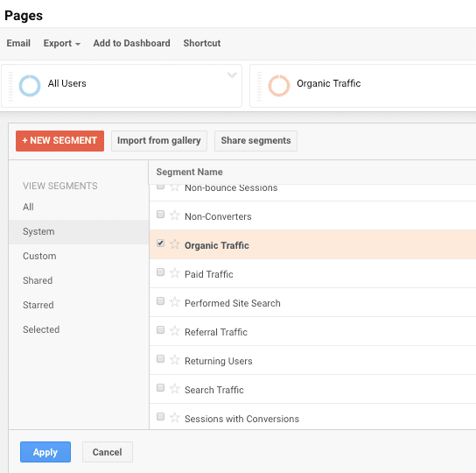Uncheck the Organic Traffic checkbox
This screenshot has width=476, height=473.
point(161,244)
